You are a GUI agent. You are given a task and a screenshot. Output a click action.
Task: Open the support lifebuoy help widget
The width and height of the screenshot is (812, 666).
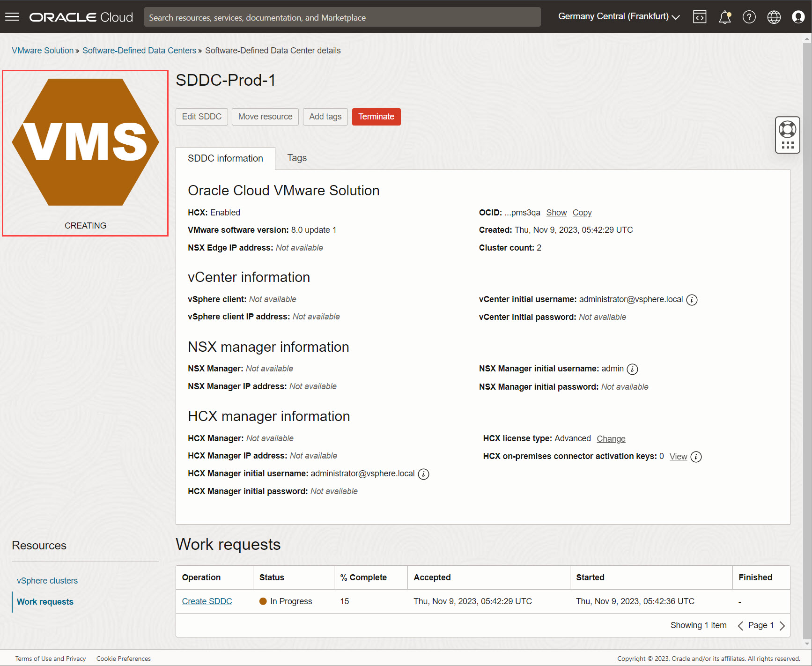(788, 135)
